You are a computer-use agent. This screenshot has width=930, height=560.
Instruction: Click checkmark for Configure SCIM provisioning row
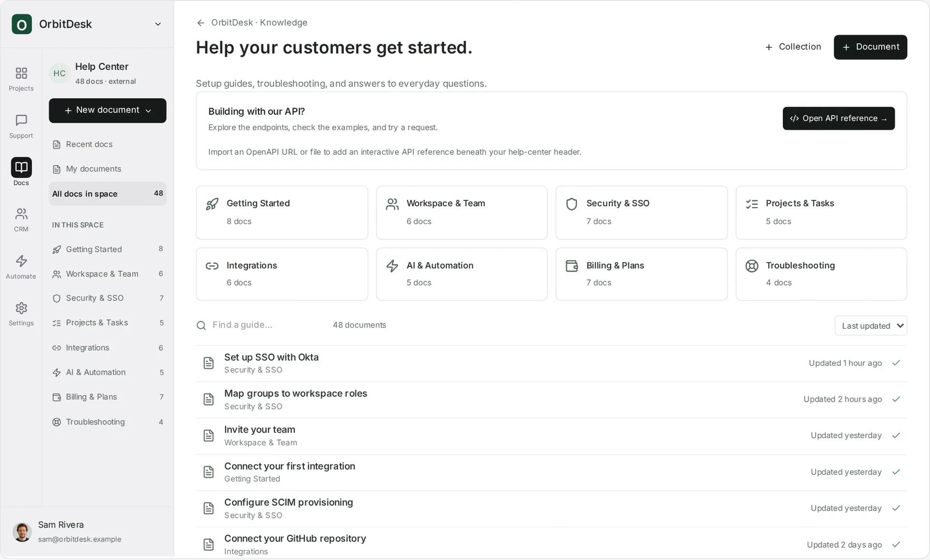pos(896,508)
